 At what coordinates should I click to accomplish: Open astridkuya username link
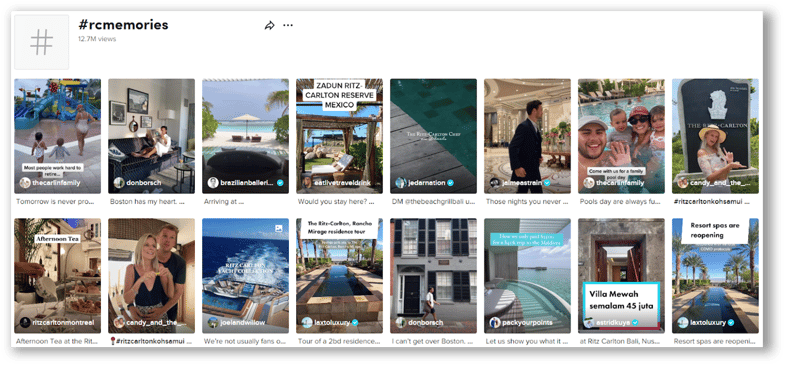coord(613,322)
